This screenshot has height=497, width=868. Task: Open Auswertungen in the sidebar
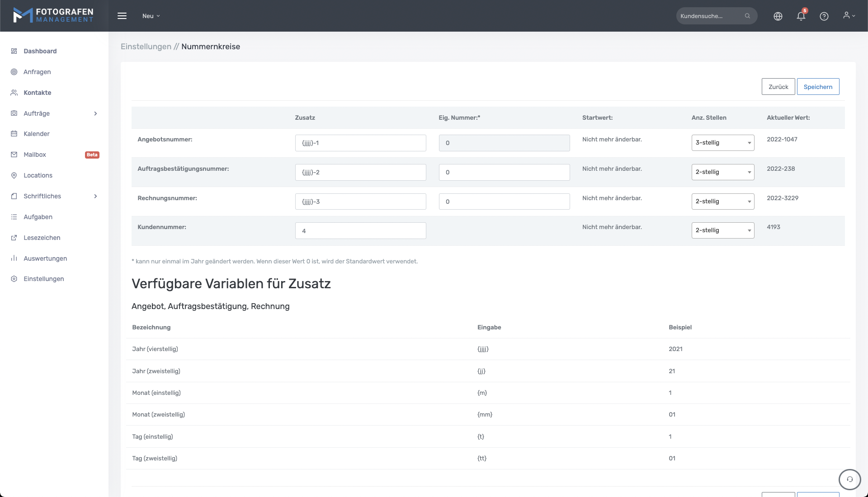point(45,258)
